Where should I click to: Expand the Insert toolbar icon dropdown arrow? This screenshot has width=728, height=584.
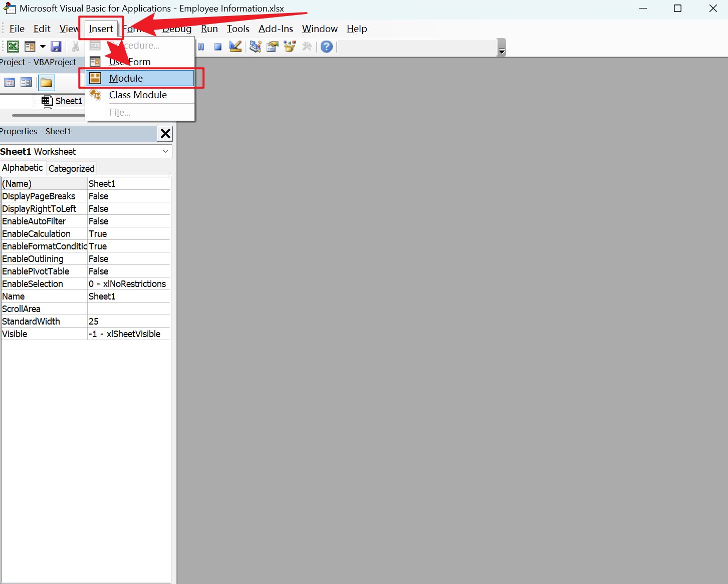(43, 47)
